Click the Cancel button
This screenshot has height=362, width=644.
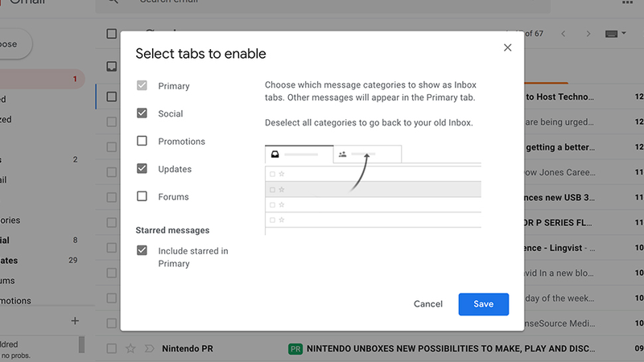click(x=428, y=304)
